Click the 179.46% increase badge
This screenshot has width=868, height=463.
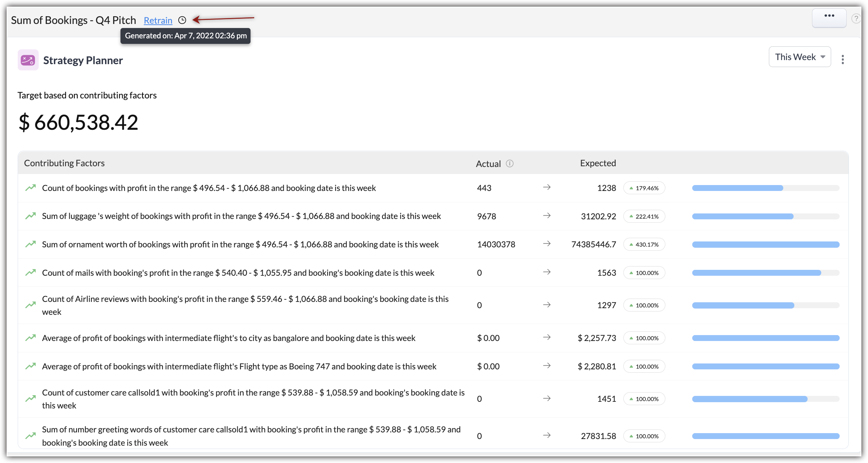(644, 188)
